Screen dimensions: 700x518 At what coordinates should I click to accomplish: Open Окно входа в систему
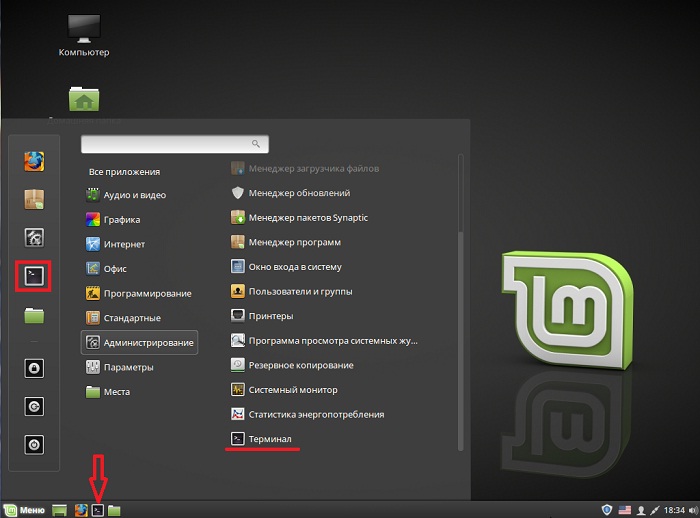tap(287, 267)
